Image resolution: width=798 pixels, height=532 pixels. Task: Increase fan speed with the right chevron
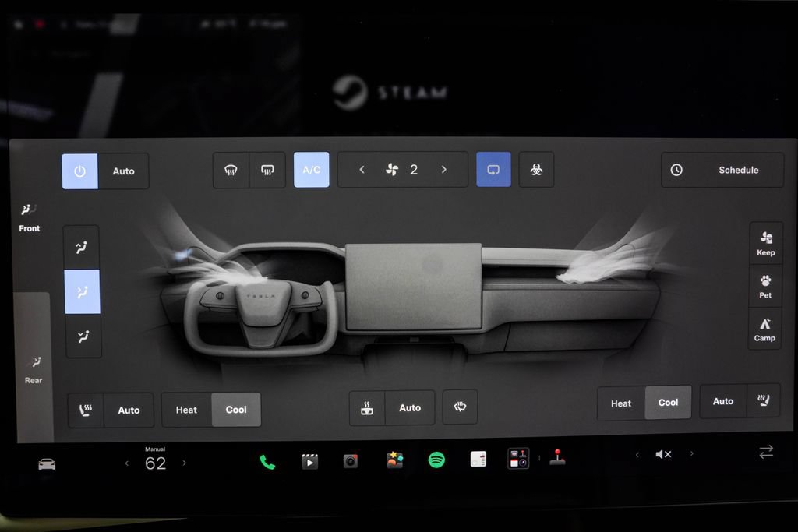[x=443, y=169]
